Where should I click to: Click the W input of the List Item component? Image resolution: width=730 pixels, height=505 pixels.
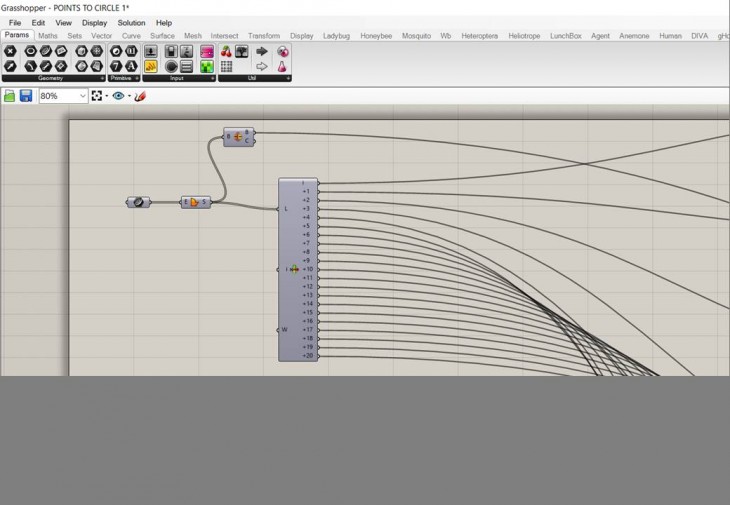click(x=284, y=329)
